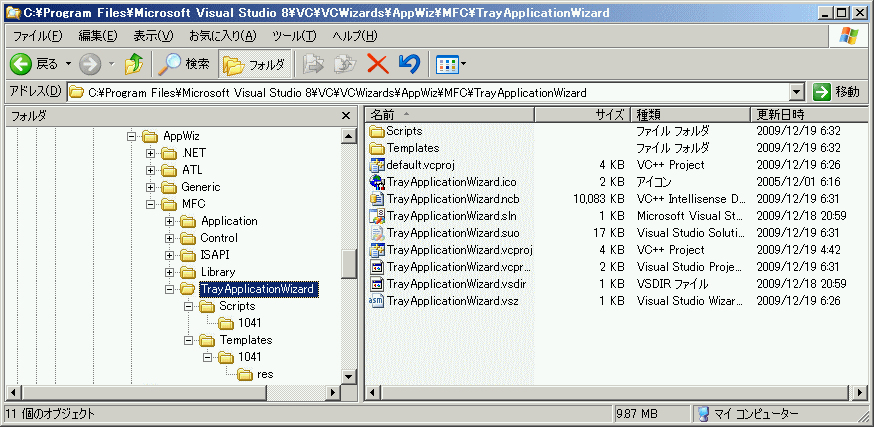Go up one folder level icon
The image size is (874, 427).
(134, 65)
